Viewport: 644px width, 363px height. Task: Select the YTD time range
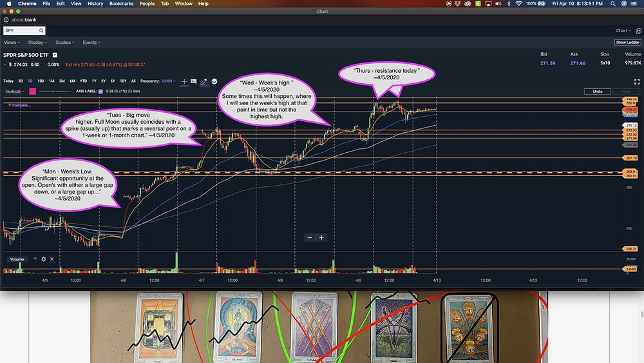(83, 81)
